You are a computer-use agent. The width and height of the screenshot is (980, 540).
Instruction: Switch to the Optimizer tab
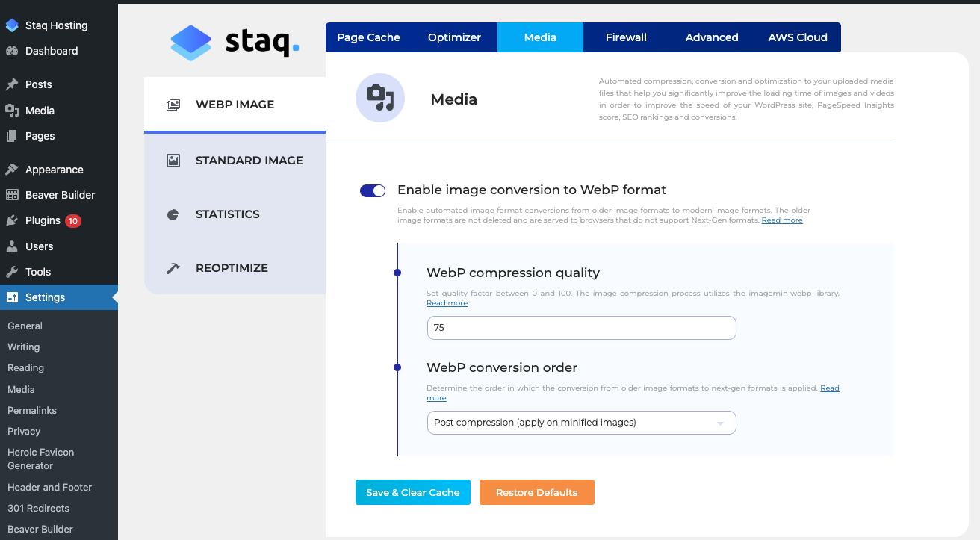[454, 37]
